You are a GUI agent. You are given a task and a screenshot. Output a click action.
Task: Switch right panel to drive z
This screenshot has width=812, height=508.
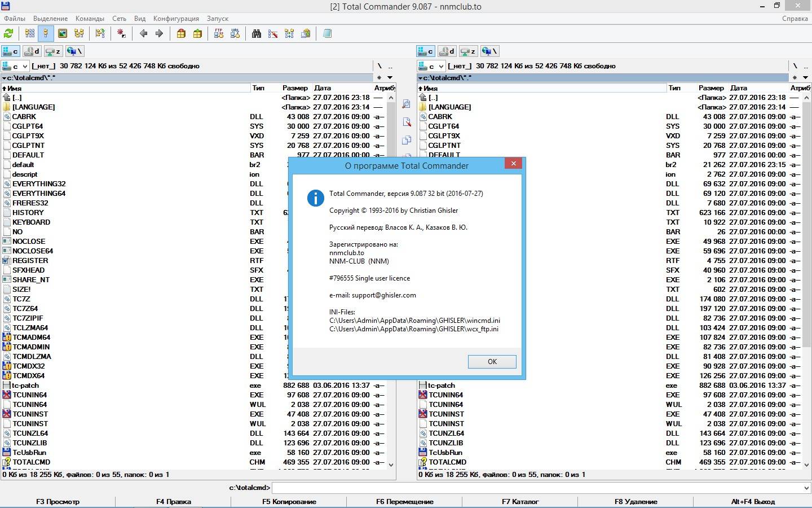[468, 51]
